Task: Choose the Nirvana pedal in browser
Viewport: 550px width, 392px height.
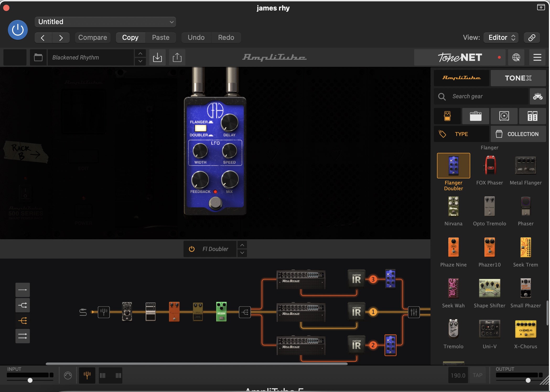Action: [454, 206]
